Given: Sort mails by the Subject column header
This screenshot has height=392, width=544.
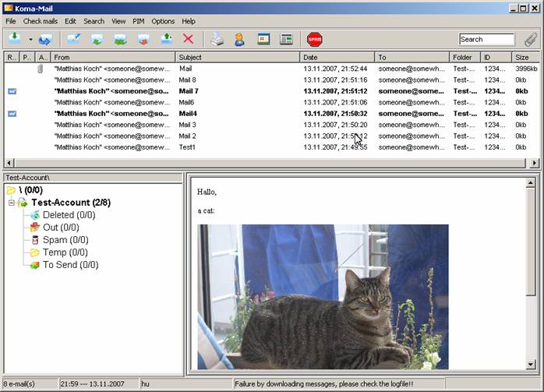Looking at the screenshot, I should 238,57.
